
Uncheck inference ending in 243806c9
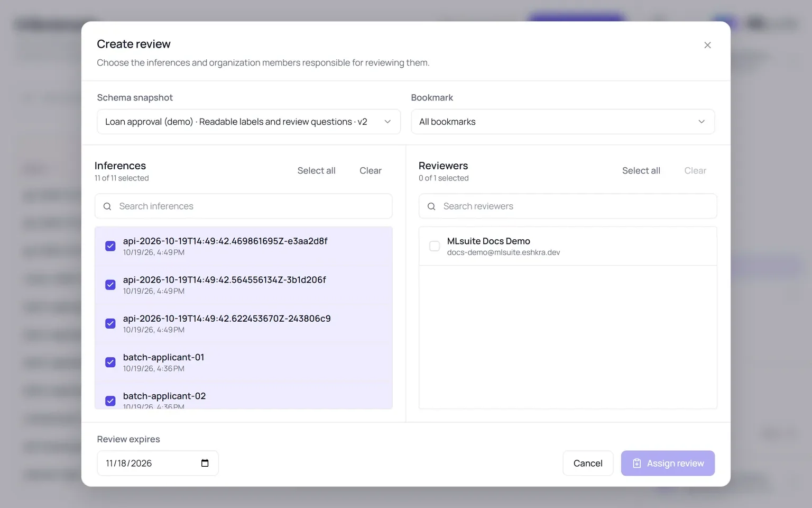pyautogui.click(x=110, y=323)
